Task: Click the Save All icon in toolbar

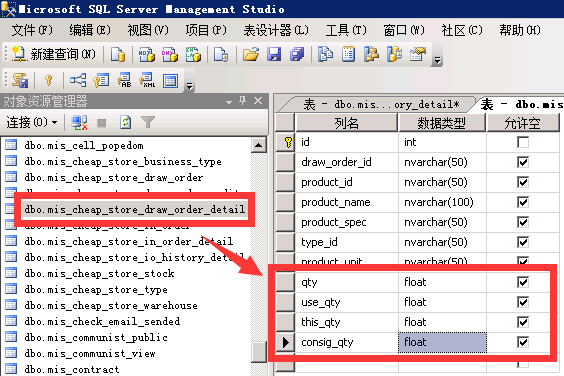Action: click(297, 55)
